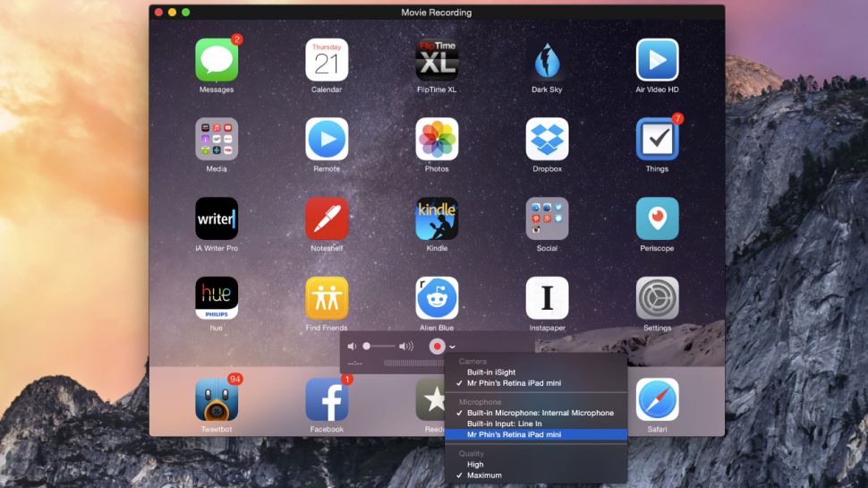Open the Media folder

[217, 139]
